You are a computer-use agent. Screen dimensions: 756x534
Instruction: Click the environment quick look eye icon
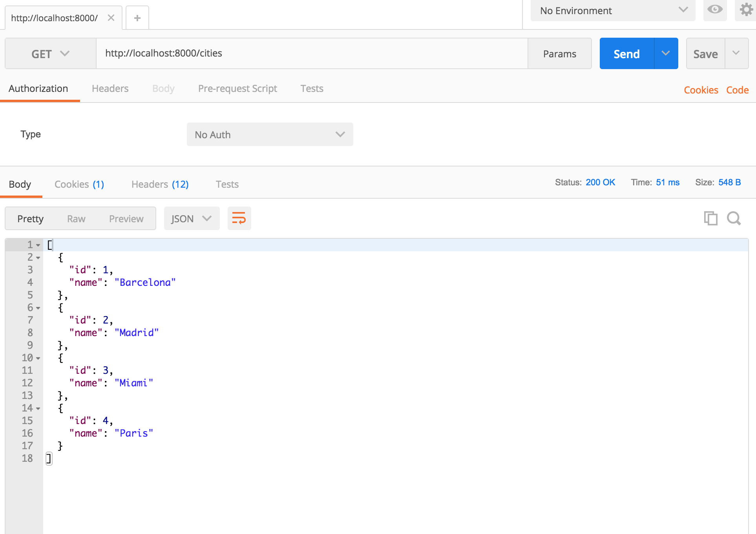click(x=715, y=9)
